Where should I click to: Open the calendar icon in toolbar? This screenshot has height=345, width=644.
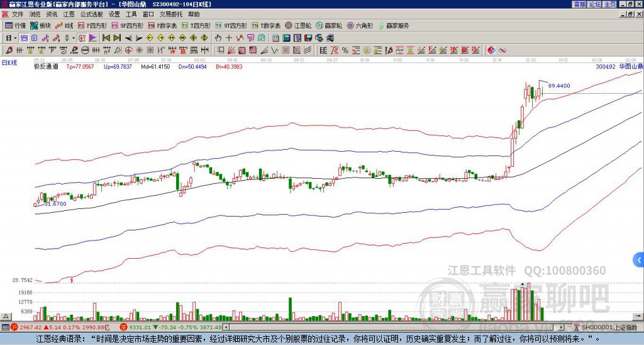pyautogui.click(x=275, y=38)
